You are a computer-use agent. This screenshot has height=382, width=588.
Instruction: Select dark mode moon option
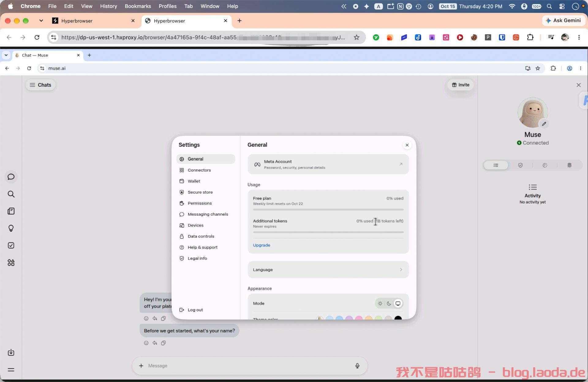point(389,303)
